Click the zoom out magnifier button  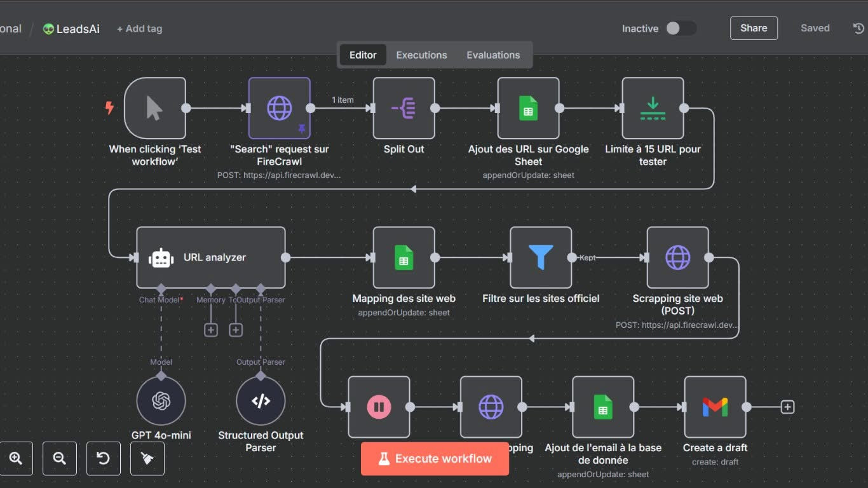coord(60,458)
